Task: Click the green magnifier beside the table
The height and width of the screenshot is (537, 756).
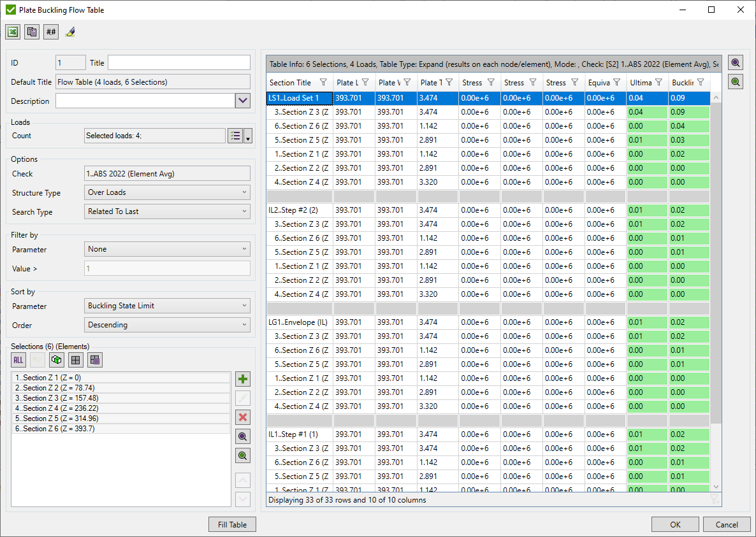Action: pos(735,81)
